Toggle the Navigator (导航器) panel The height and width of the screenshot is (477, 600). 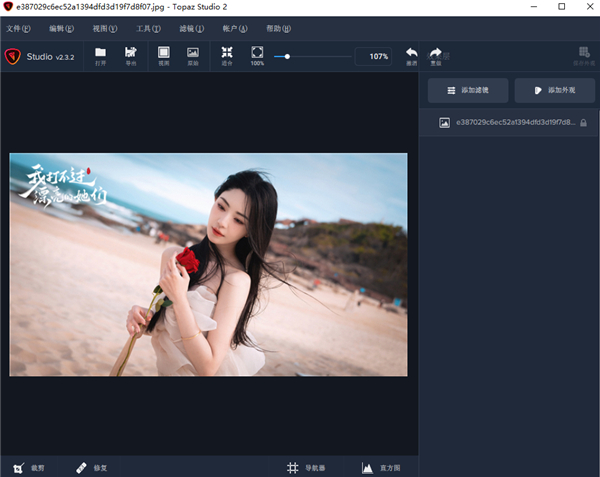point(306,467)
